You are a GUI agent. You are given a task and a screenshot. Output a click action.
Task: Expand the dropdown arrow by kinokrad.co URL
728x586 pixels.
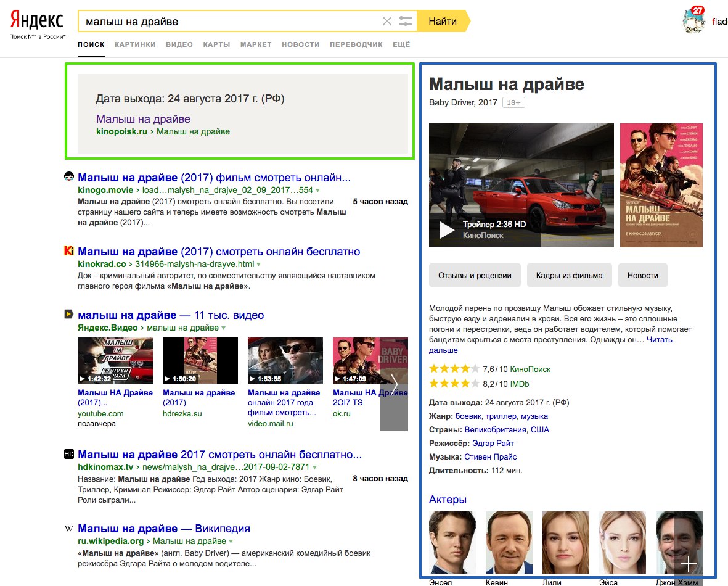(x=259, y=265)
